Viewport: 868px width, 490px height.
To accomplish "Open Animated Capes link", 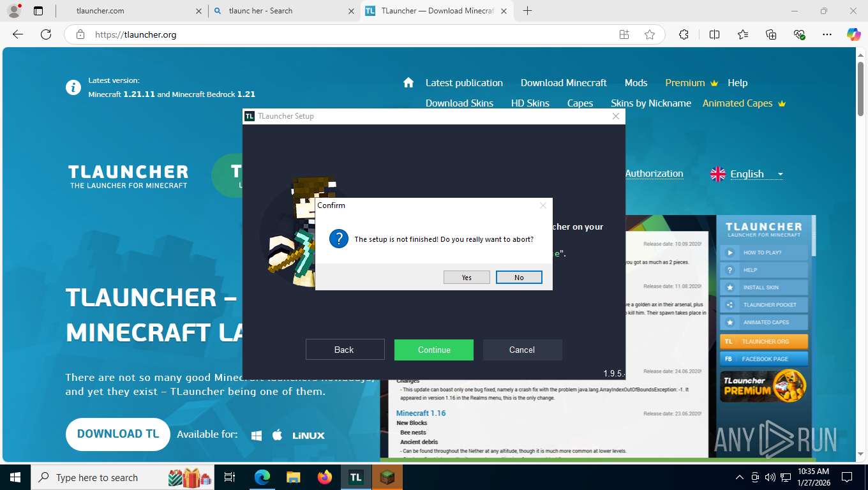I will pyautogui.click(x=744, y=103).
